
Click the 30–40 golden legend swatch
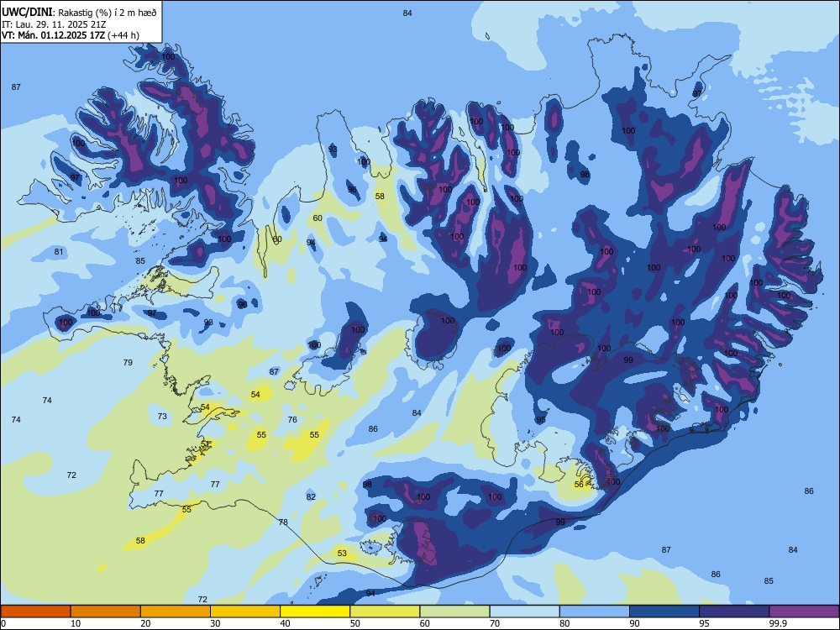pyautogui.click(x=245, y=612)
